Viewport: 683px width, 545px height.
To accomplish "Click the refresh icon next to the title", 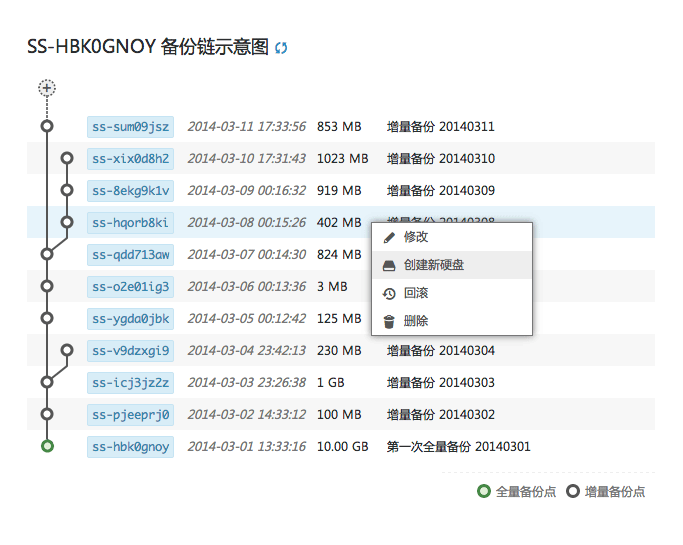I will pos(281,48).
